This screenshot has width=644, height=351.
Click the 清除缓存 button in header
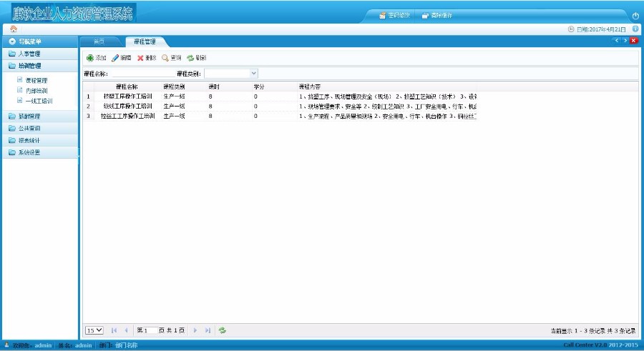tap(437, 16)
